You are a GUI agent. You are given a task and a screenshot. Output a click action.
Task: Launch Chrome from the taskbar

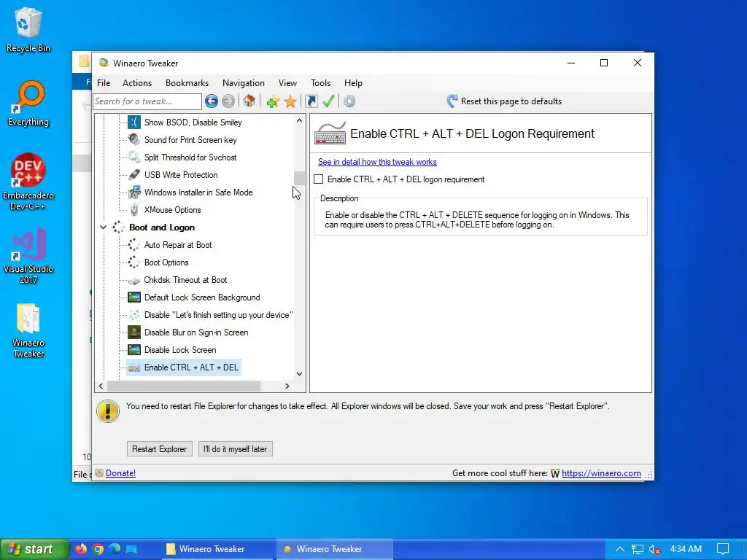98,548
